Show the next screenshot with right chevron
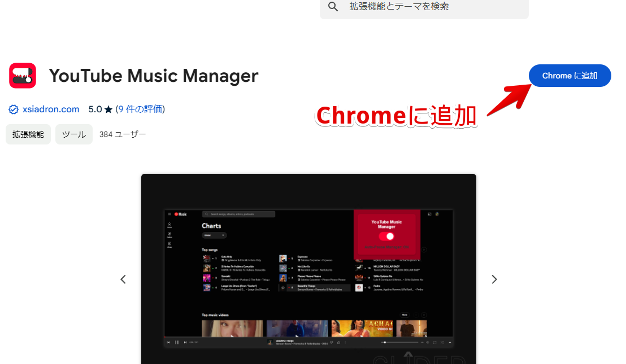The image size is (626, 364). tap(494, 279)
